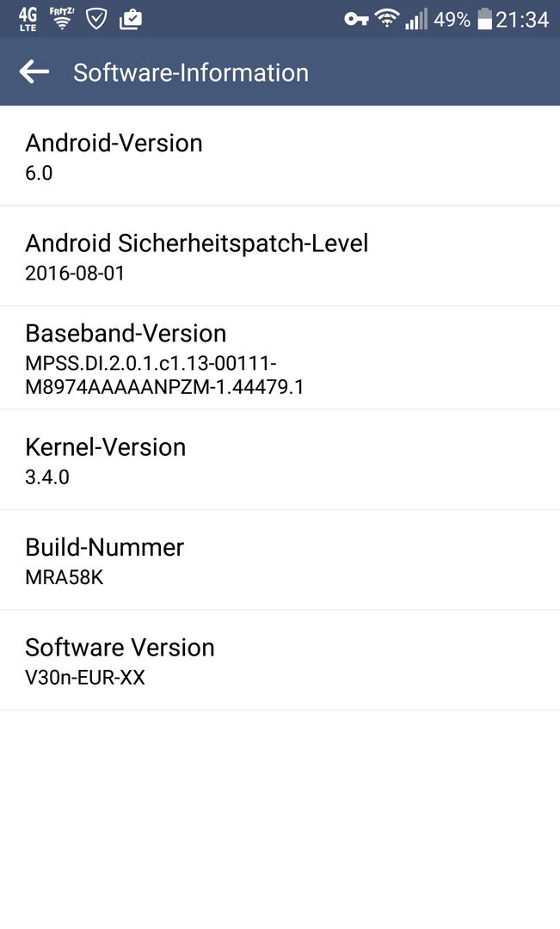Tap the shield checkmark status icon
Image resolution: width=560 pixels, height=929 pixels.
pyautogui.click(x=95, y=19)
